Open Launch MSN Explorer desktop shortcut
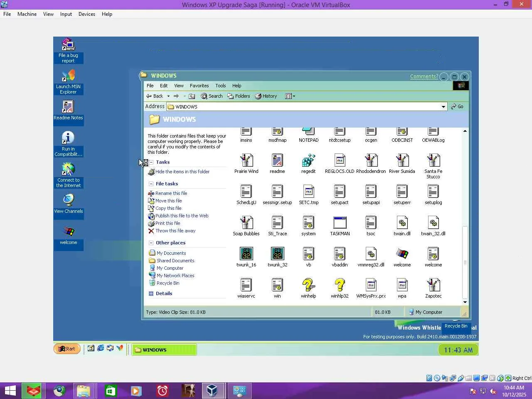This screenshot has height=399, width=532. pyautogui.click(x=68, y=76)
